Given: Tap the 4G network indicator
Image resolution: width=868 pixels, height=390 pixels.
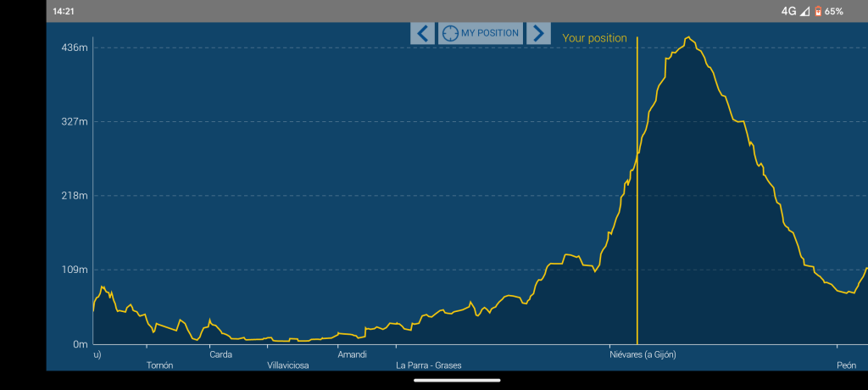Looking at the screenshot, I should pyautogui.click(x=790, y=11).
